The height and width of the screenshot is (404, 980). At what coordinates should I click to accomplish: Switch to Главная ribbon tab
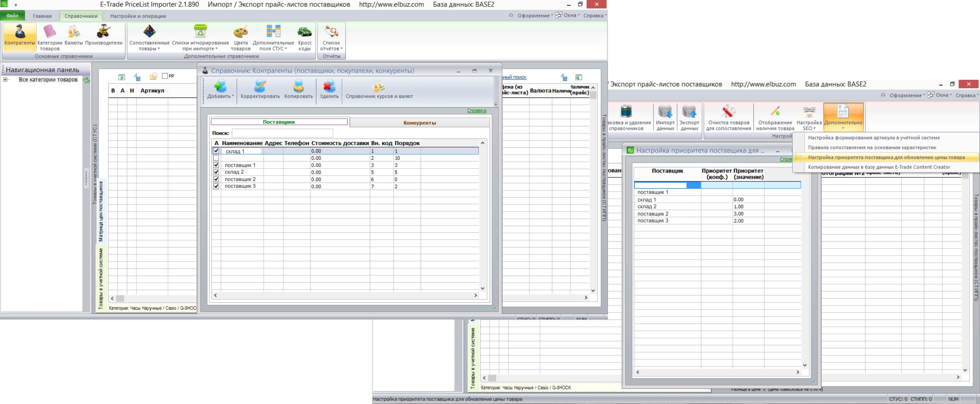42,16
